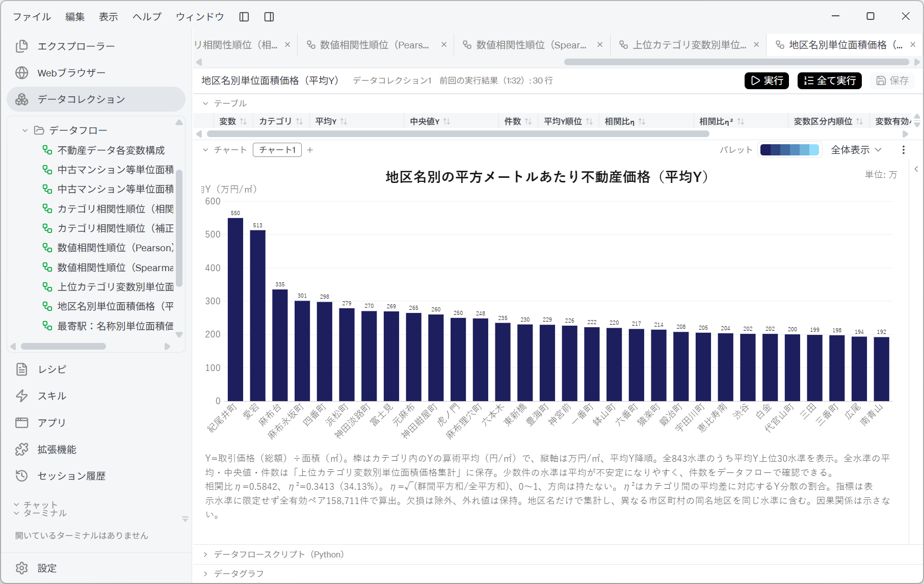Click the 不動産データ各変数構成 dataflow icon
Screen dimensions: 924x584
tap(47, 150)
